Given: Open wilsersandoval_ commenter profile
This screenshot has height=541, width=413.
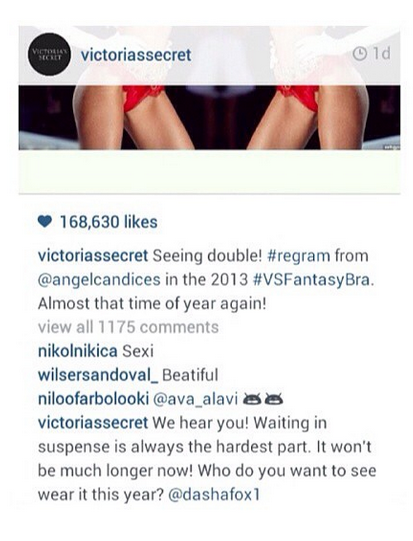Looking at the screenshot, I should tap(98, 375).
